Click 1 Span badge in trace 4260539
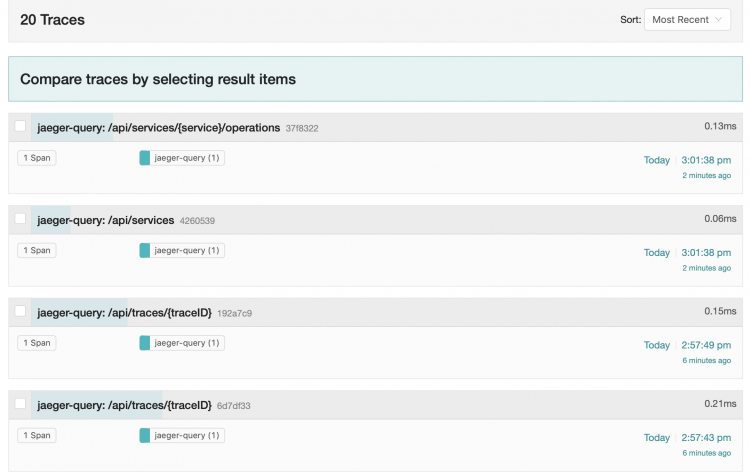The height and width of the screenshot is (473, 750). point(36,250)
